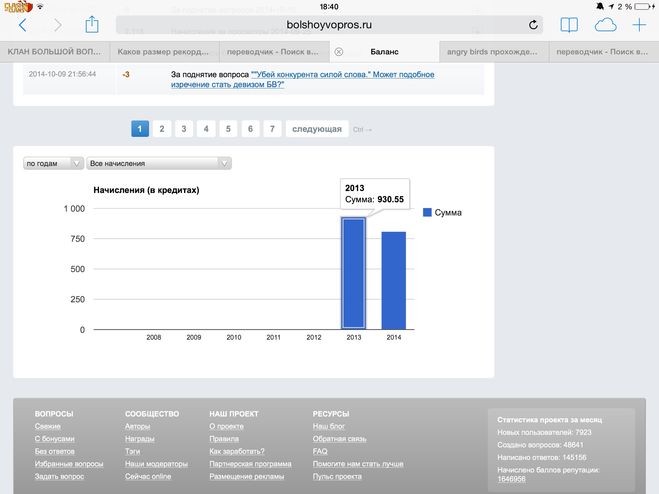The width and height of the screenshot is (659, 494).
Task: Go to pagination page 7
Action: 272,129
